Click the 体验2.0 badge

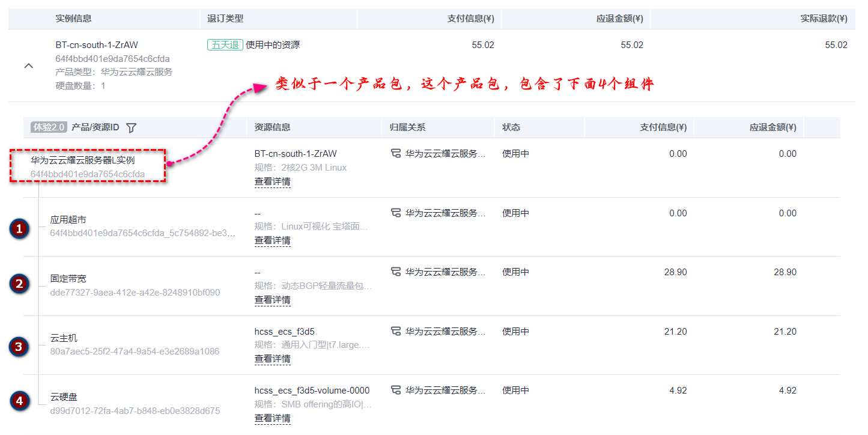click(x=49, y=127)
